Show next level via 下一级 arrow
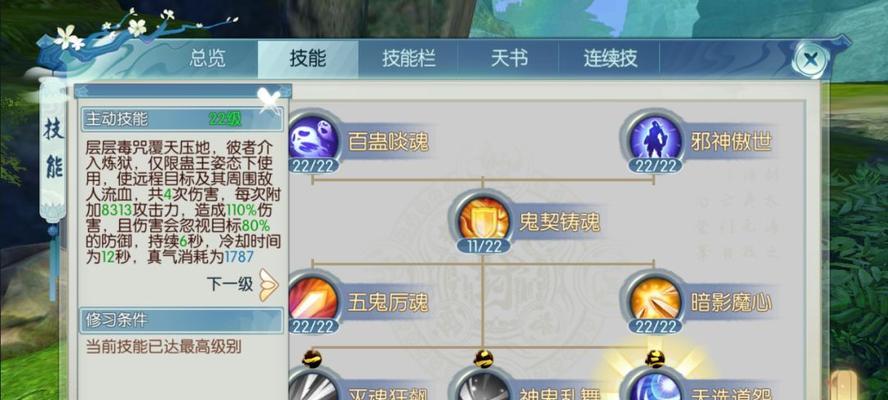The image size is (888, 400). coord(268,285)
